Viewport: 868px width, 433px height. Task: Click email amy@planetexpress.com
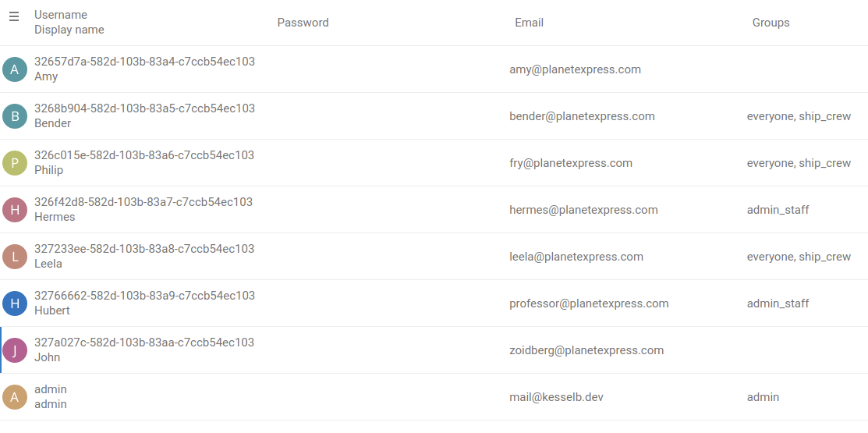575,69
